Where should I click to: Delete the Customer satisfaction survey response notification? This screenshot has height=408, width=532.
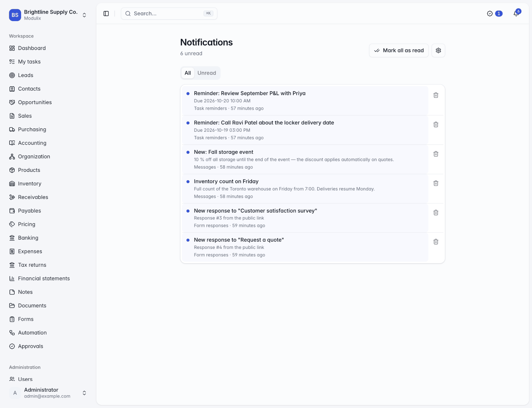[436, 213]
